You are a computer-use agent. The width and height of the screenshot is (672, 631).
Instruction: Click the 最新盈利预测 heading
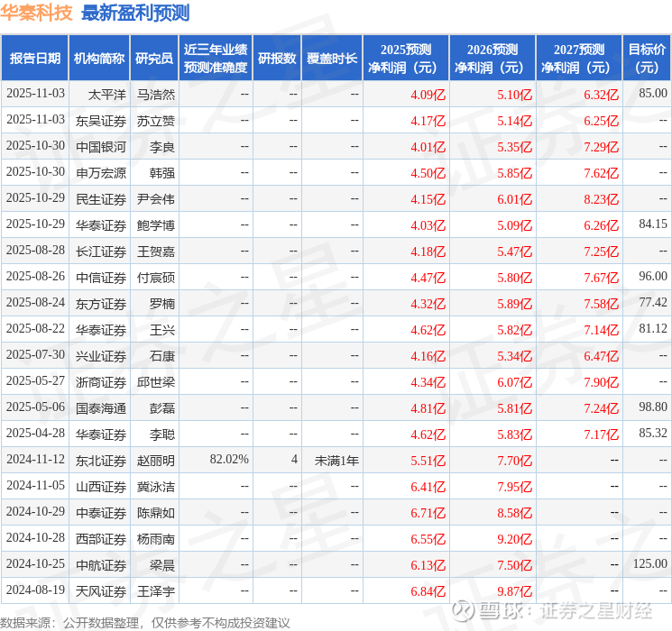135,13
